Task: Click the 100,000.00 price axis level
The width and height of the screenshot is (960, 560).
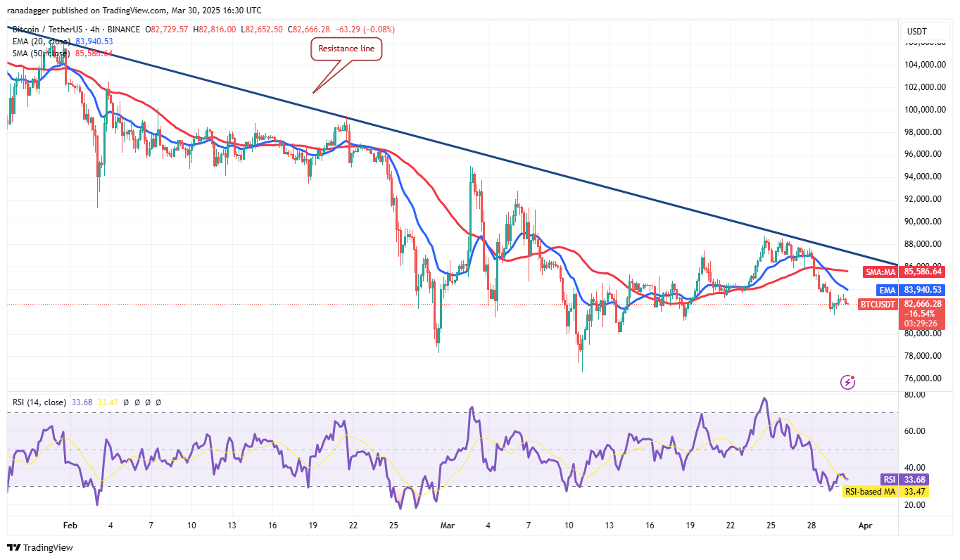Action: point(925,110)
